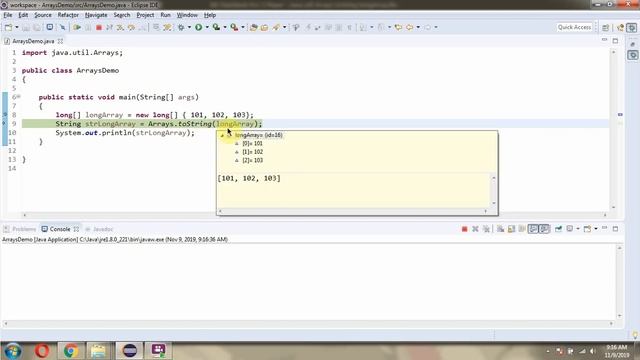Open the Back history dropdown arrow

418,27
